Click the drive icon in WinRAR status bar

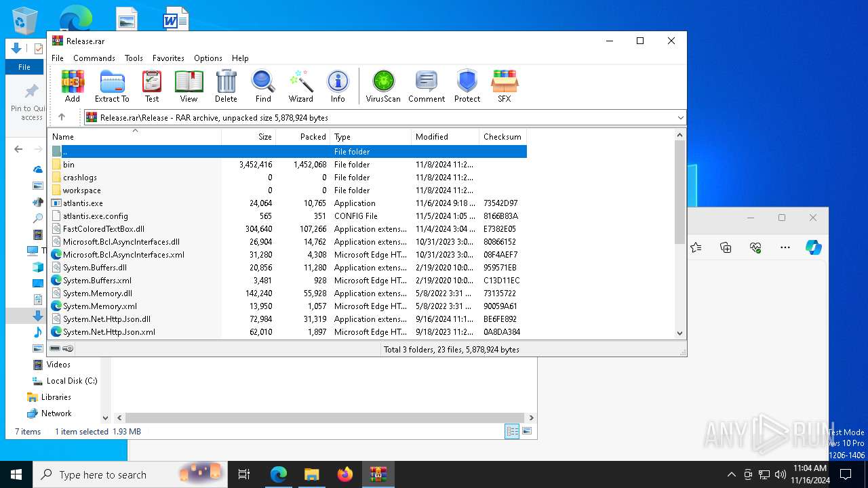pyautogui.click(x=55, y=348)
